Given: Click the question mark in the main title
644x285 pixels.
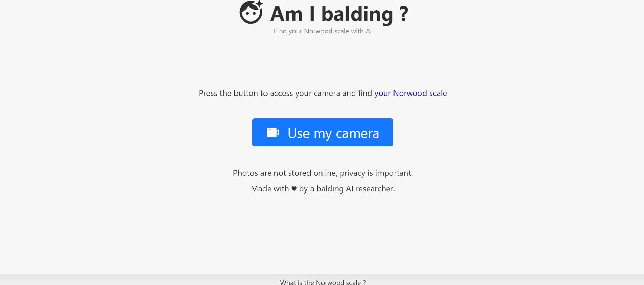Looking at the screenshot, I should [404, 14].
